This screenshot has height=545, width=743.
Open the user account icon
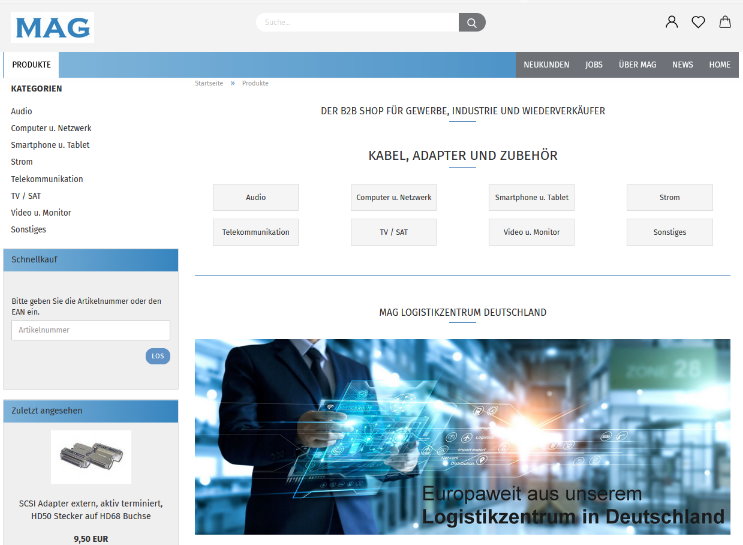671,22
